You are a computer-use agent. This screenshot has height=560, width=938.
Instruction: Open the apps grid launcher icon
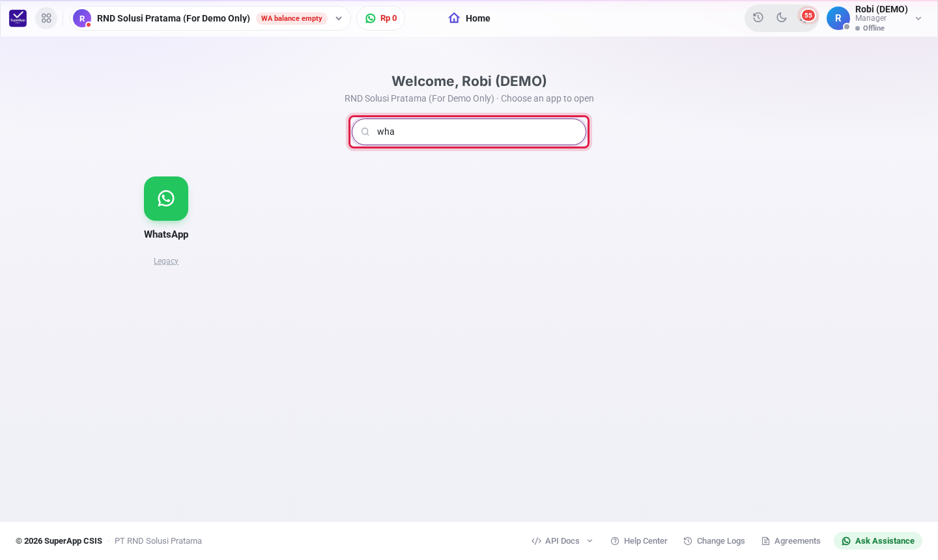tap(46, 18)
